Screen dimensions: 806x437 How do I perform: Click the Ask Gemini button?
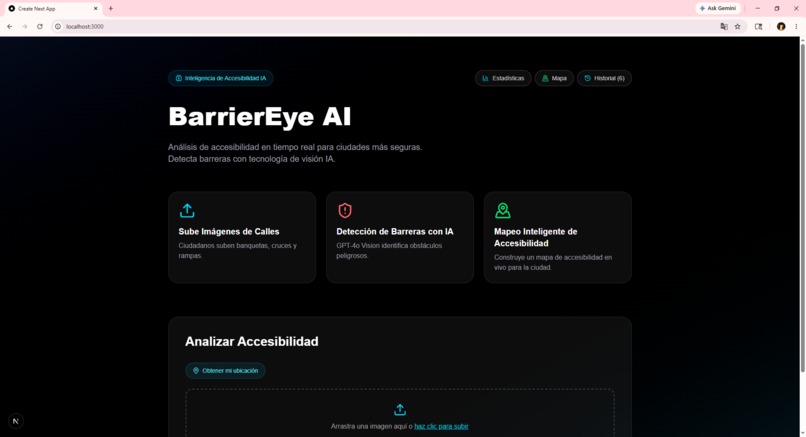coord(718,8)
